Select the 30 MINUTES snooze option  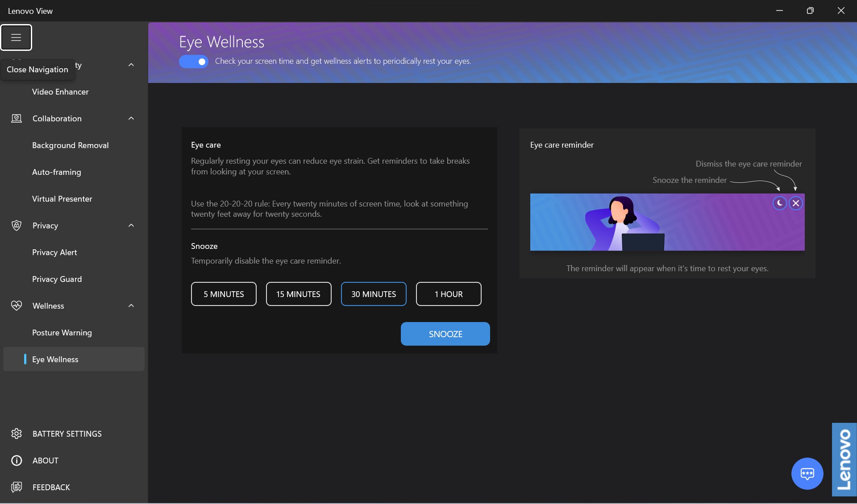click(374, 294)
